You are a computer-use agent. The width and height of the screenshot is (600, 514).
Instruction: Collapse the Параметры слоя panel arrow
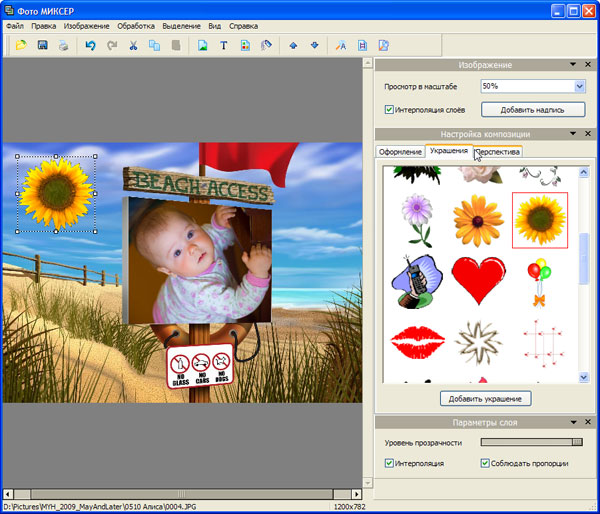pos(573,423)
